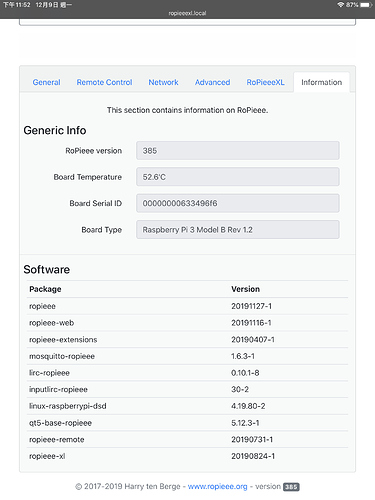Click the 'Version' column header

pos(245,289)
